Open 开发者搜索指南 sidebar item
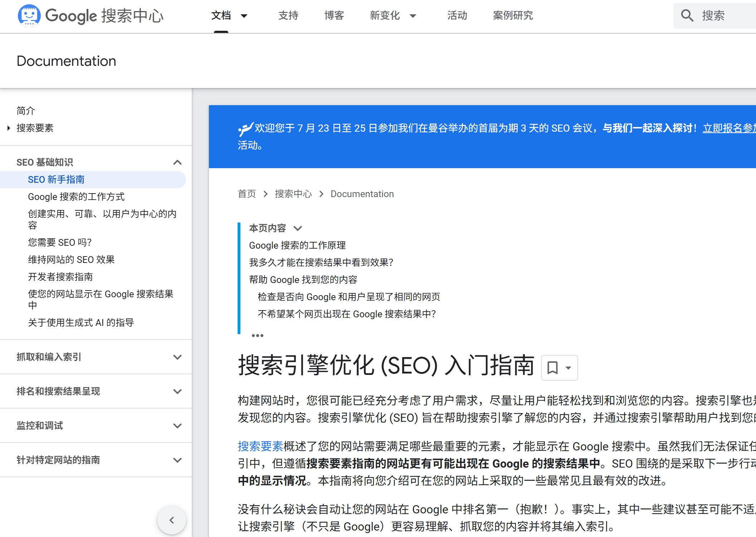The width and height of the screenshot is (756, 537). coord(60,277)
